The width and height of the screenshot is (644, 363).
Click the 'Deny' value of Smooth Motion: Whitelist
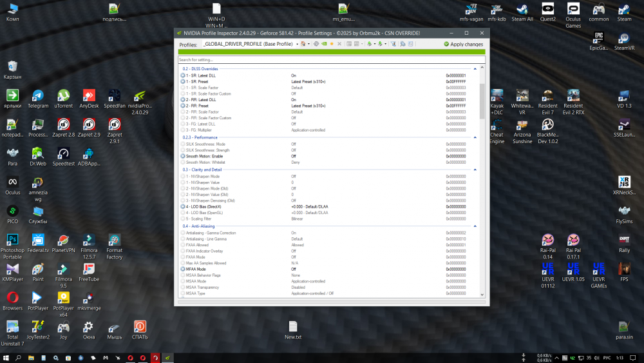(296, 162)
